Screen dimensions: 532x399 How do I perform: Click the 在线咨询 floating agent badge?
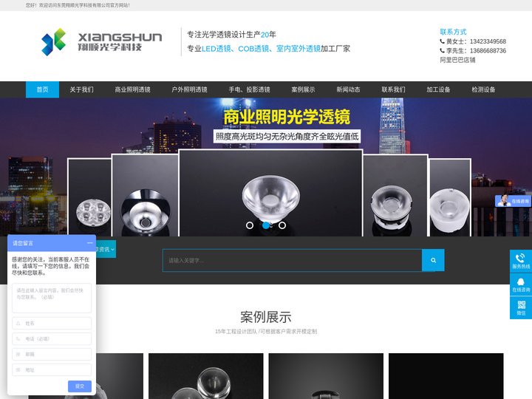(x=513, y=201)
